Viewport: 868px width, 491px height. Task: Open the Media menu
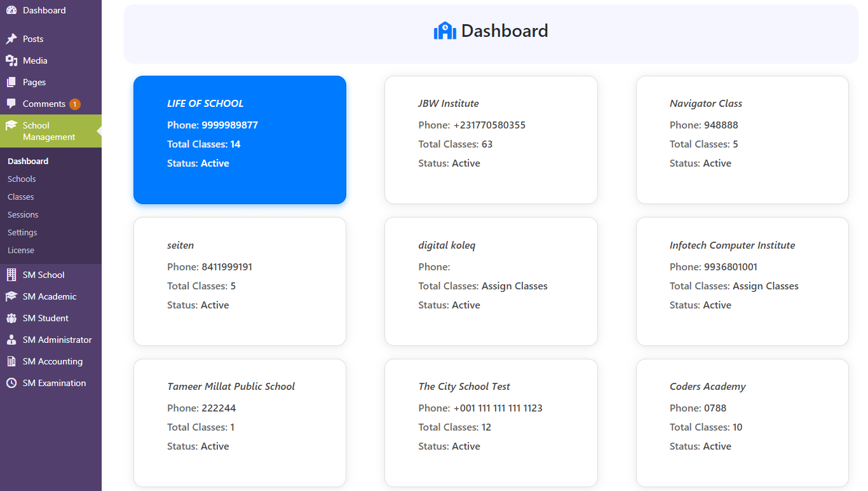click(51, 60)
